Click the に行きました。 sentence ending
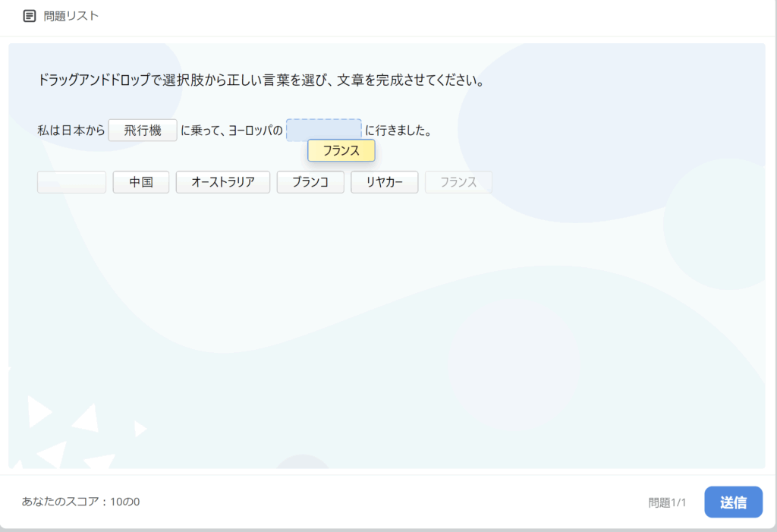Viewport: 777px width, 532px height. (398, 131)
